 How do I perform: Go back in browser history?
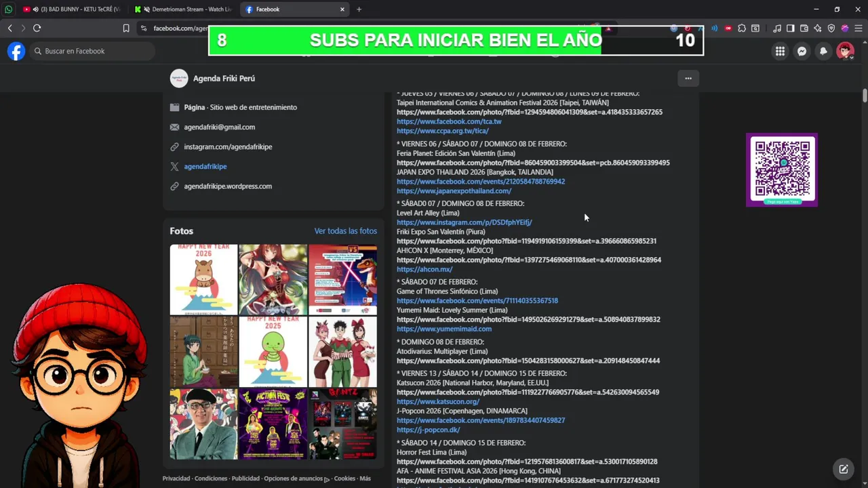tap(9, 28)
